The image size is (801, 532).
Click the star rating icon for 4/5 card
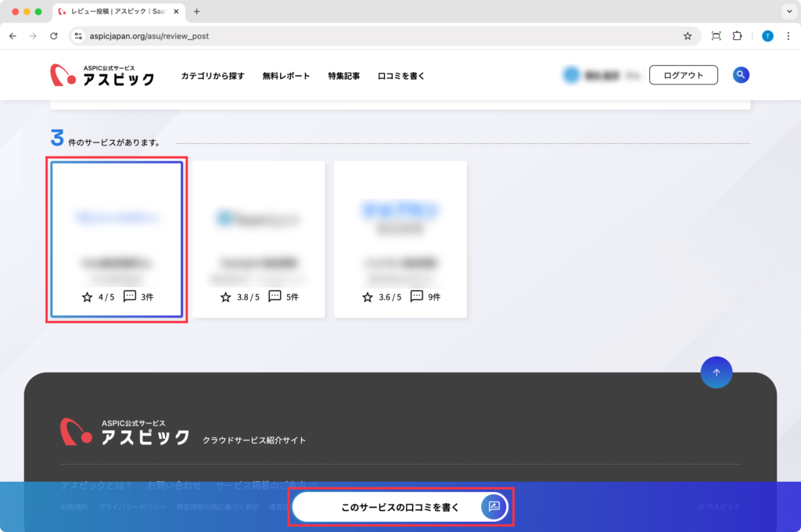[x=88, y=297]
